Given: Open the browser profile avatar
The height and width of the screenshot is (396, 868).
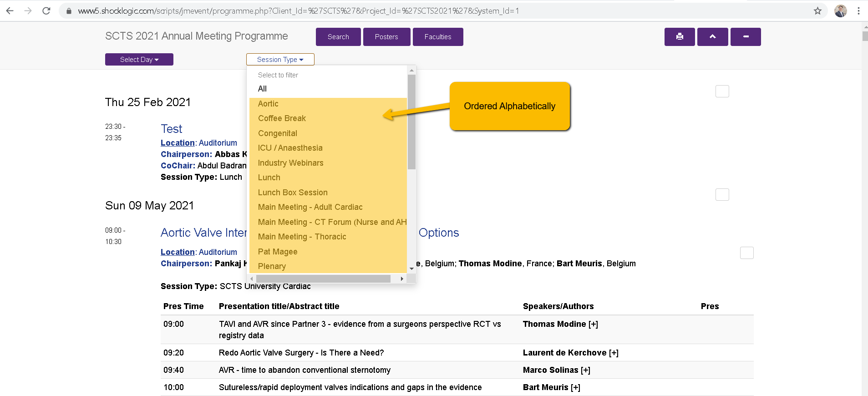Looking at the screenshot, I should (x=840, y=11).
